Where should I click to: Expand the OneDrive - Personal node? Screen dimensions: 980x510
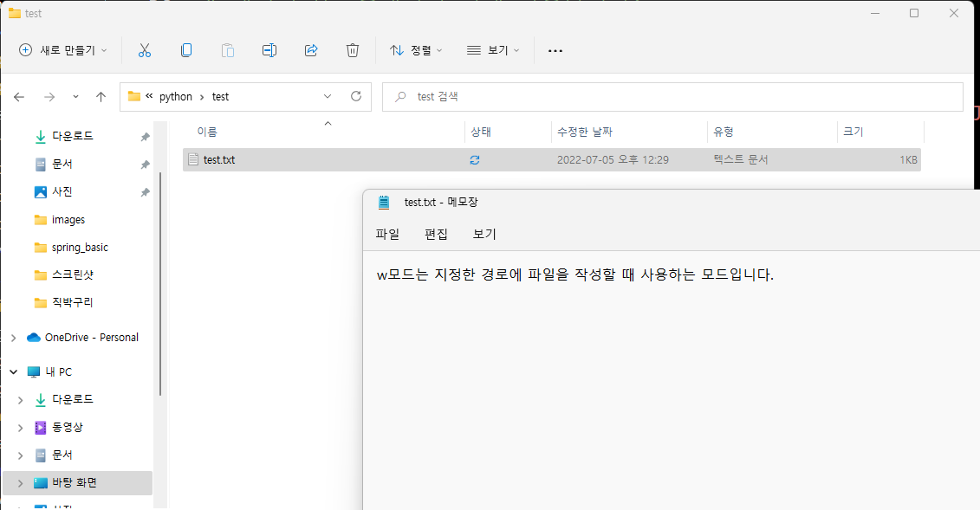coord(14,338)
